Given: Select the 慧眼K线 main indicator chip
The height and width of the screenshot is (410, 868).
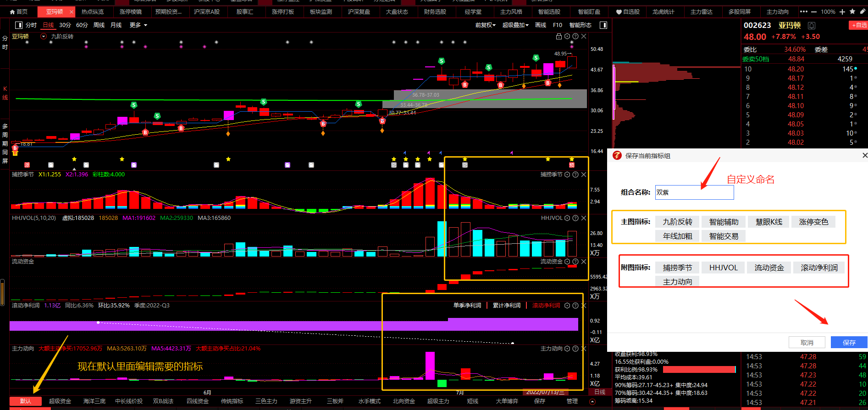Looking at the screenshot, I should pos(769,222).
